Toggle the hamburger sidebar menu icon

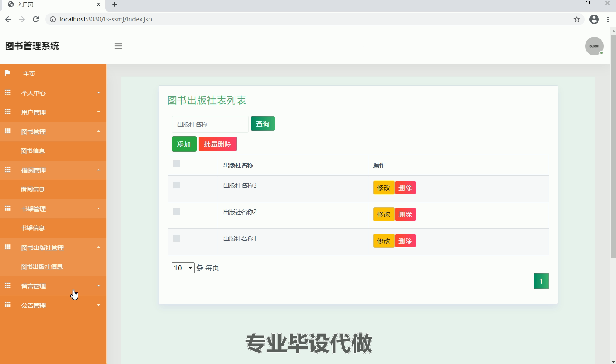(x=119, y=46)
